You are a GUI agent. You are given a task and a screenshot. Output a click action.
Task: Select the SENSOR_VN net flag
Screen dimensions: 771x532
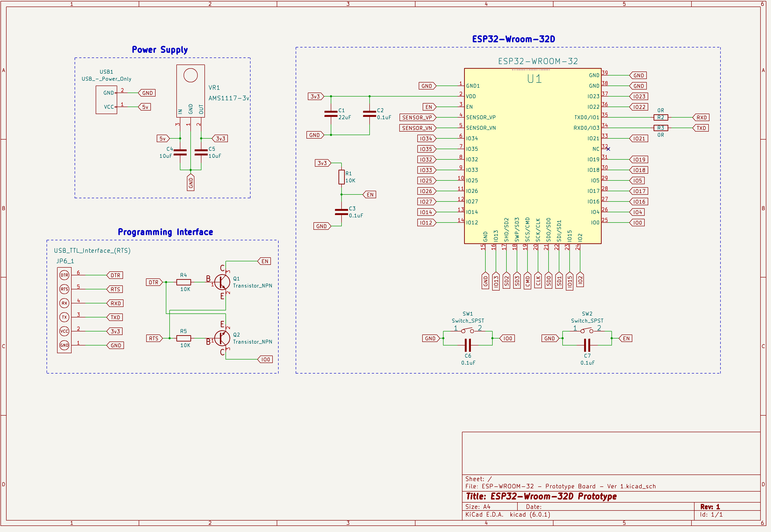[x=418, y=128]
